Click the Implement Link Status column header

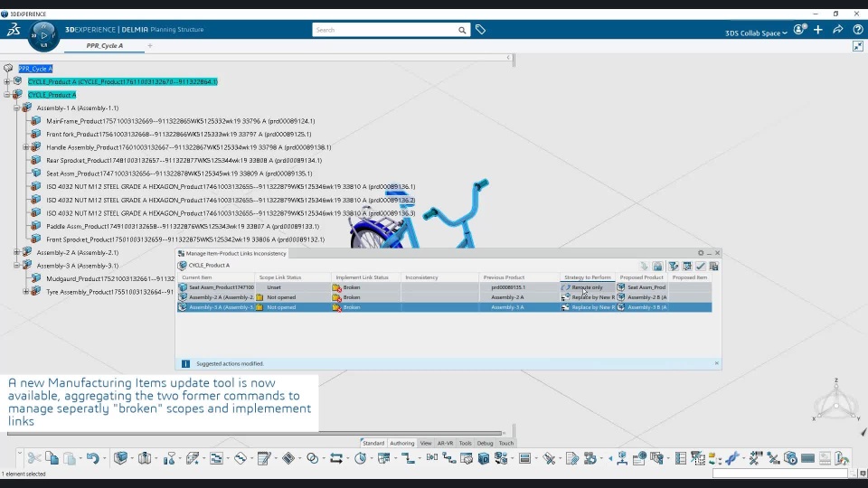point(365,277)
